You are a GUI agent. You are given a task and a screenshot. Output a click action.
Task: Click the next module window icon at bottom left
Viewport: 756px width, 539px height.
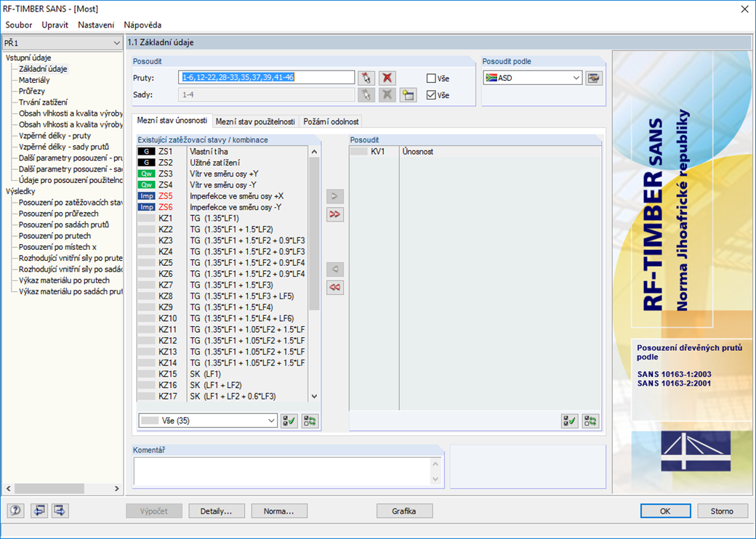[60, 511]
